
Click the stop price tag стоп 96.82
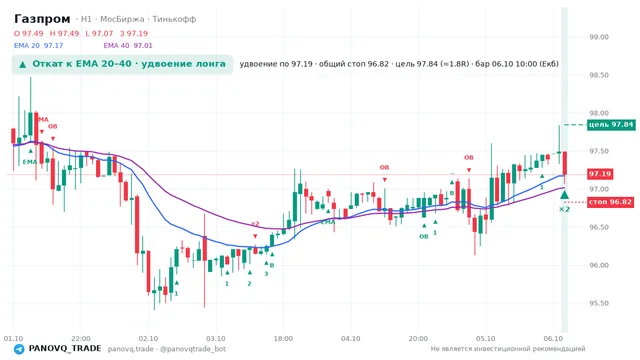pos(610,202)
